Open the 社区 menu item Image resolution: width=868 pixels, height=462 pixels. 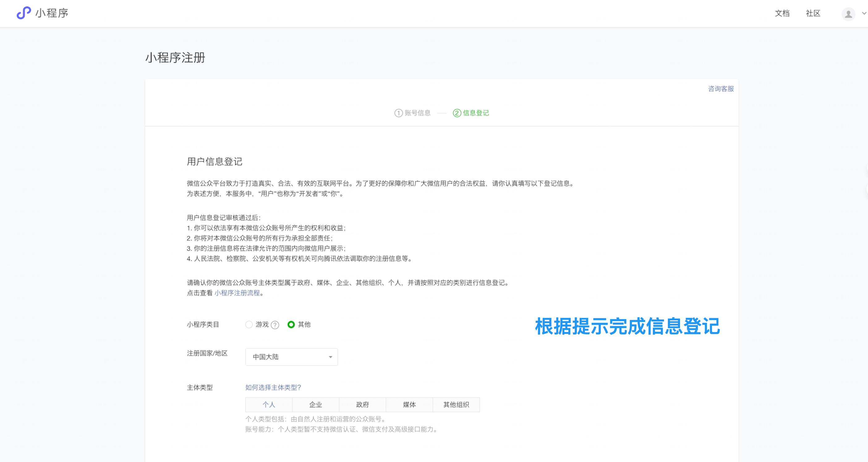[x=813, y=13]
